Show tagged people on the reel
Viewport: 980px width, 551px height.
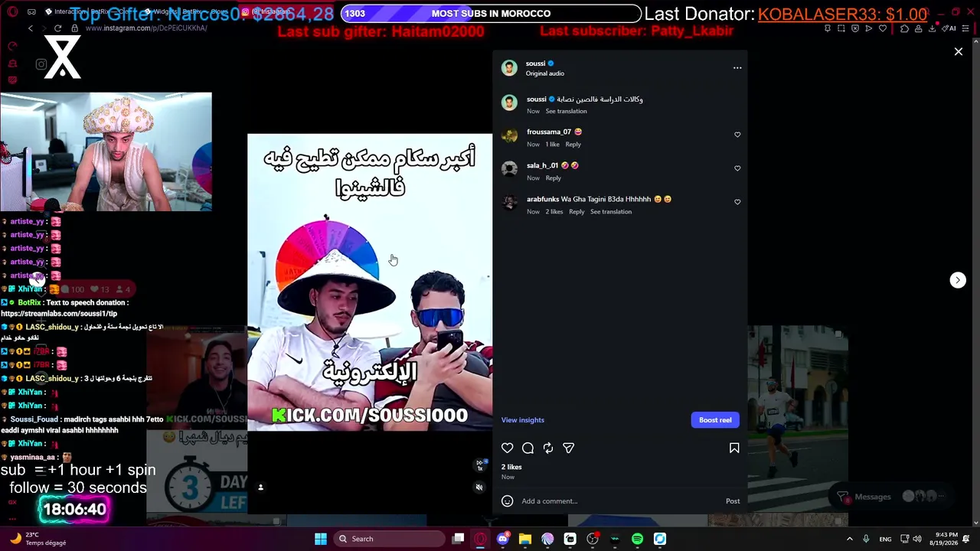pos(260,487)
